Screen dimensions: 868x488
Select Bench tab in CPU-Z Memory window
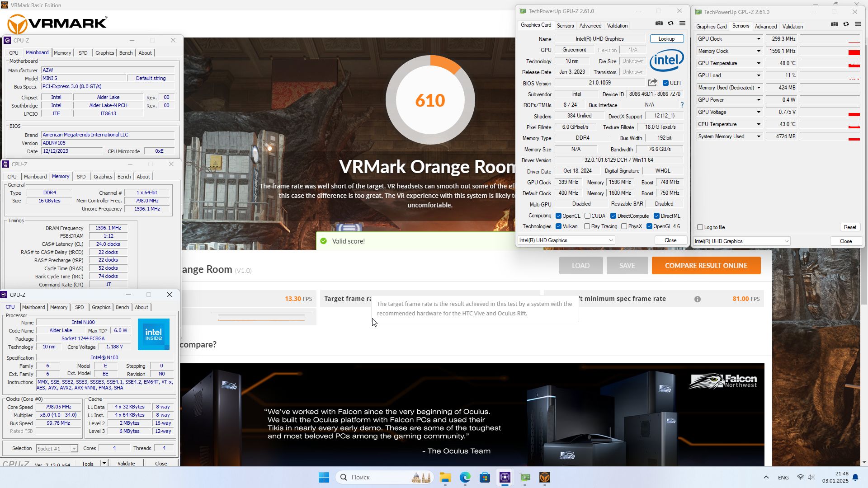[124, 177]
